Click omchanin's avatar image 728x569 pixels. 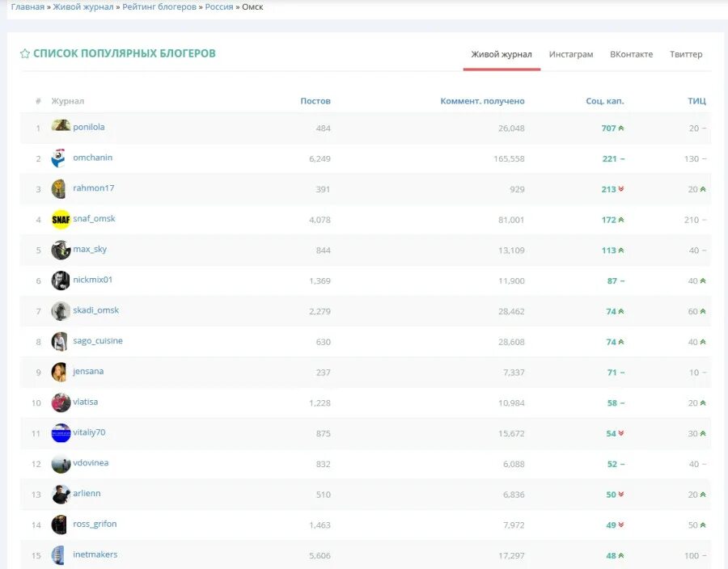pos(58,158)
